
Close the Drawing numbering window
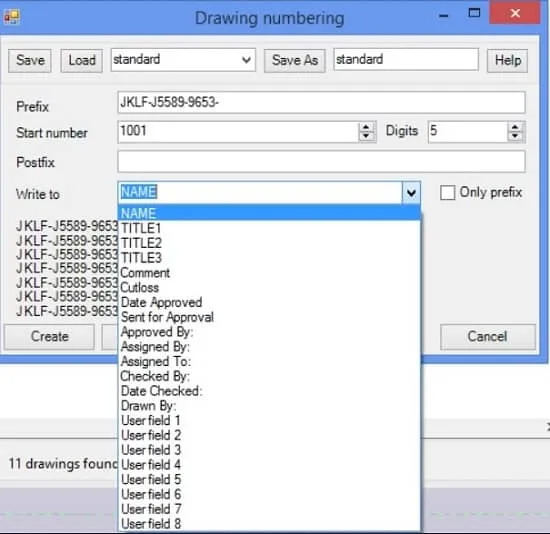click(x=515, y=13)
